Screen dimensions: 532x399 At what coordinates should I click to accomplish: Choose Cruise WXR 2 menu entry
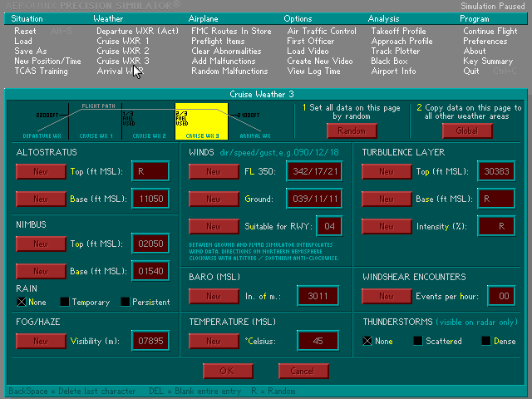(x=123, y=51)
